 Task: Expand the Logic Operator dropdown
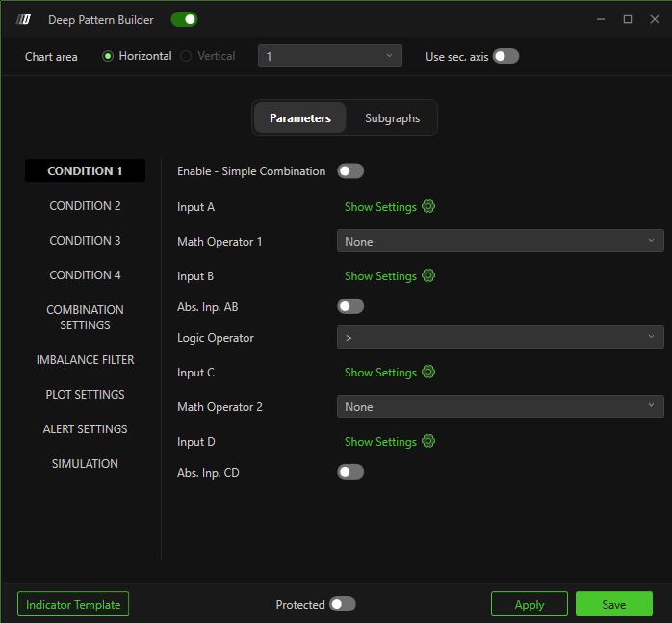(500, 338)
